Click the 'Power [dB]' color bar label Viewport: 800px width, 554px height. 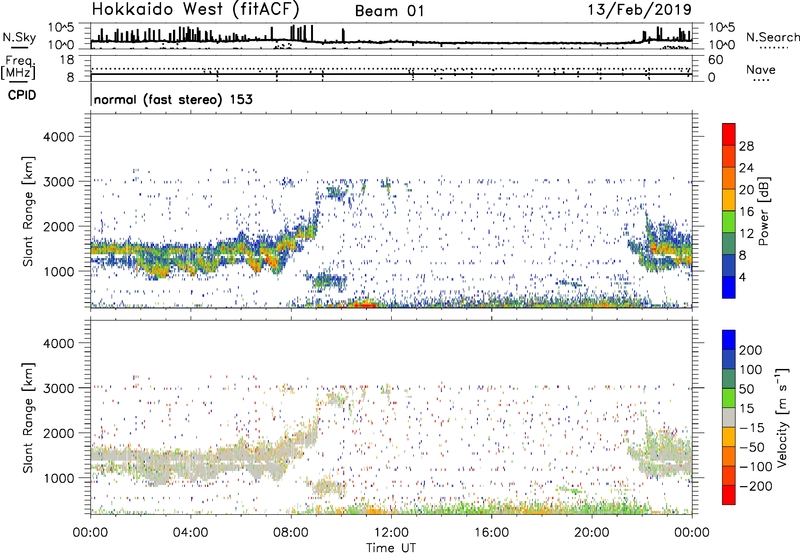point(763,211)
